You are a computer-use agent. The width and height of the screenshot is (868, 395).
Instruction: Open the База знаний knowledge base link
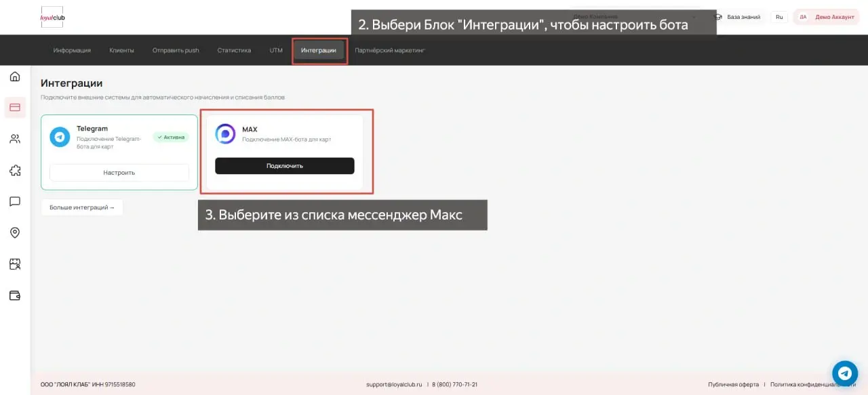click(x=738, y=17)
